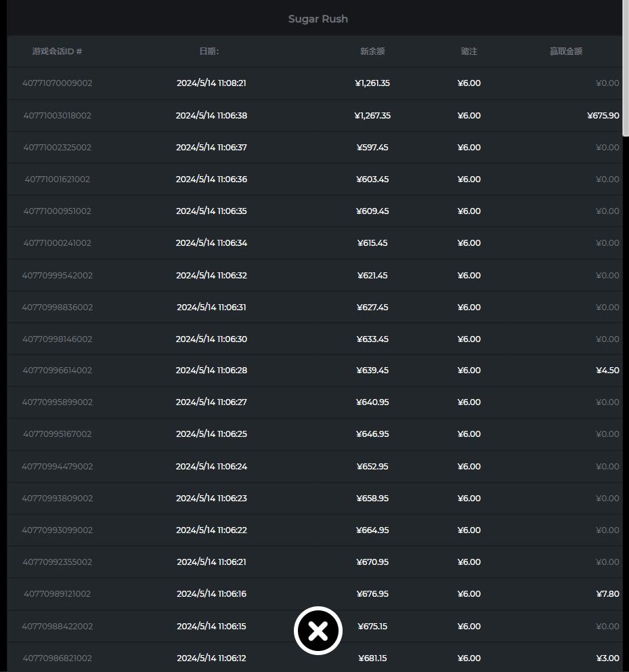
Task: Click the 赢取金额 column header
Action: click(566, 51)
